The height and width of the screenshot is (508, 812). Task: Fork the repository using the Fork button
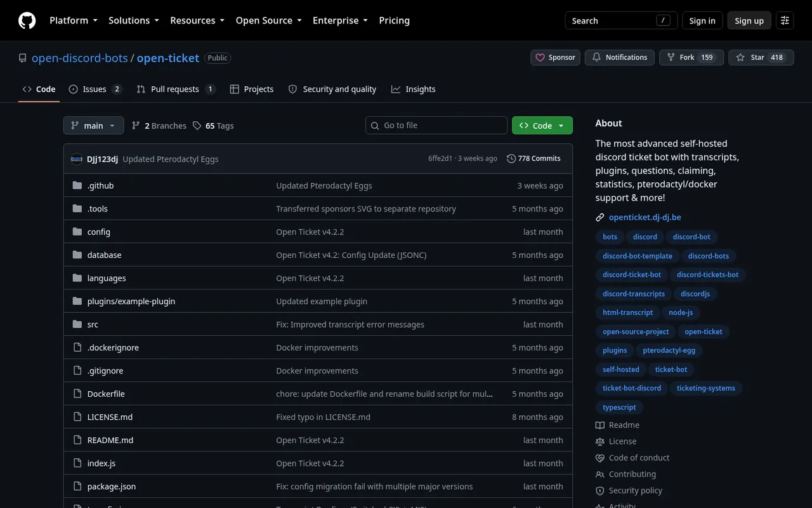pos(691,57)
